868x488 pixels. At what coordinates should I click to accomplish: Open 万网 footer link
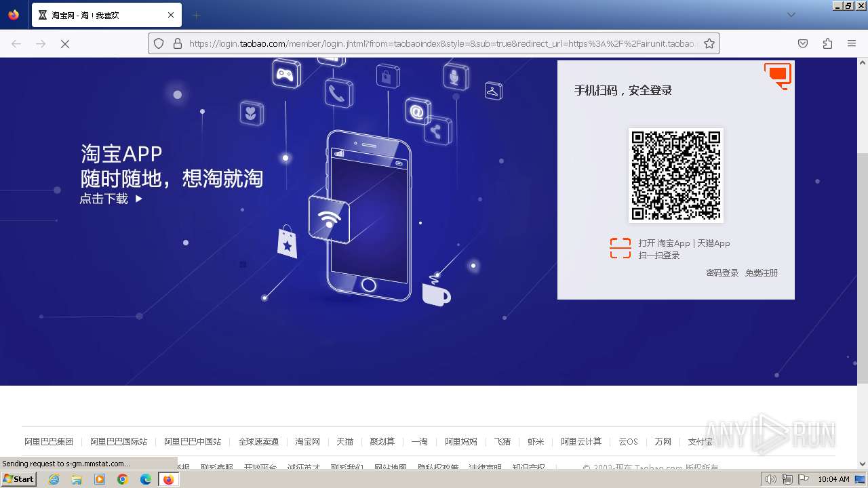[663, 441]
